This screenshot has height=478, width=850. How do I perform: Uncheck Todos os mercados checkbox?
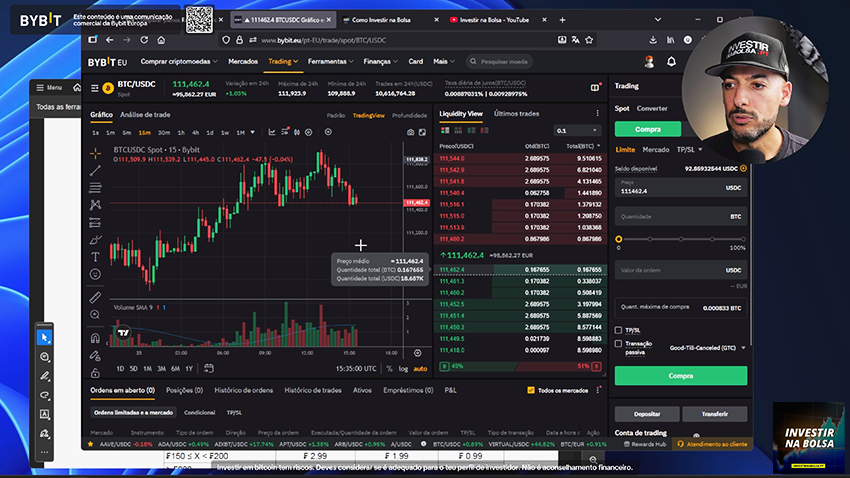point(531,390)
